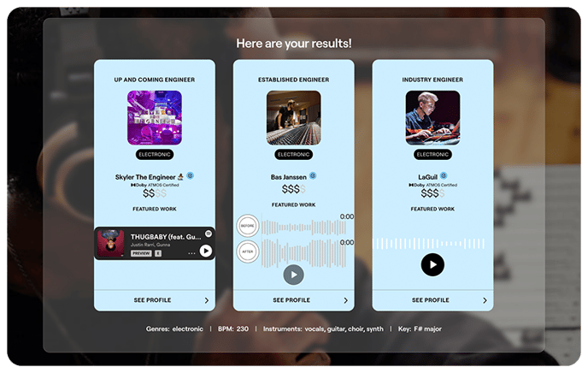Expand LaGuil's profile chevron arrow
This screenshot has width=588, height=373.
[485, 300]
